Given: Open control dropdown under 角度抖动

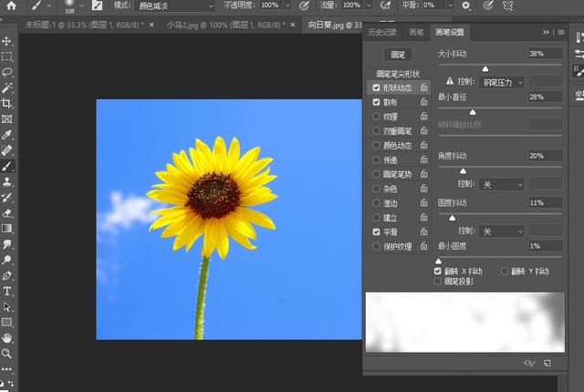Looking at the screenshot, I should [503, 184].
